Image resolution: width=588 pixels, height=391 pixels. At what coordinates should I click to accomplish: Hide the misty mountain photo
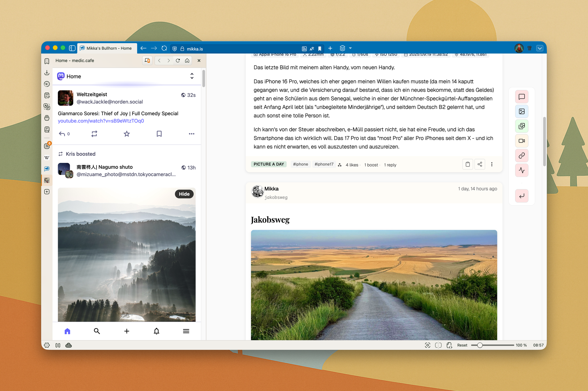pos(184,194)
